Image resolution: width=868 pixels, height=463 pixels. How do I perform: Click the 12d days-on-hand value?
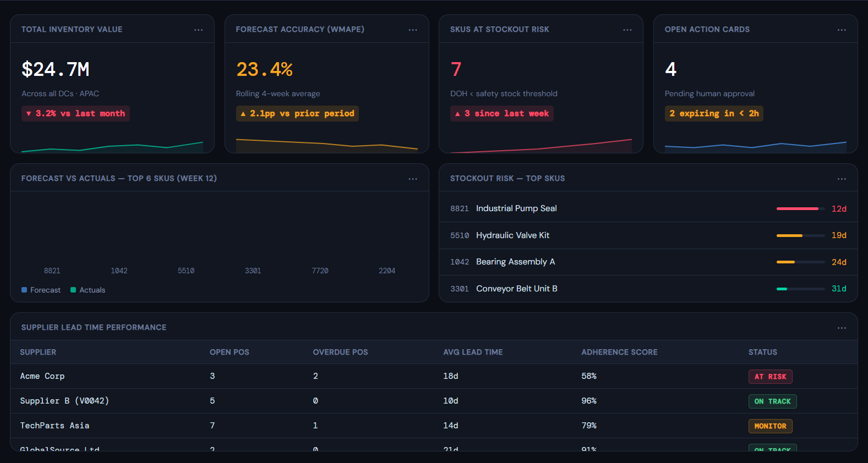[x=839, y=209]
